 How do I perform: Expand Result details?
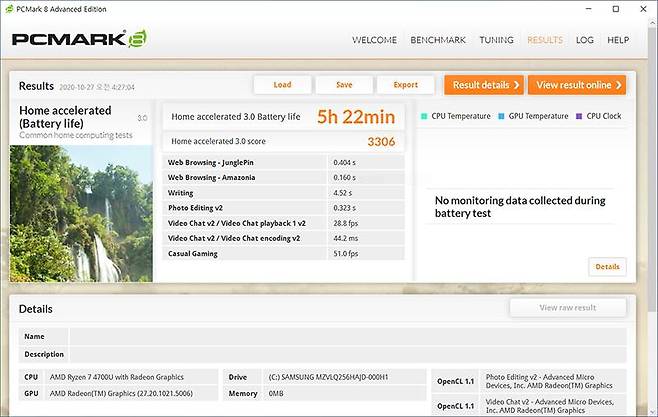(483, 85)
